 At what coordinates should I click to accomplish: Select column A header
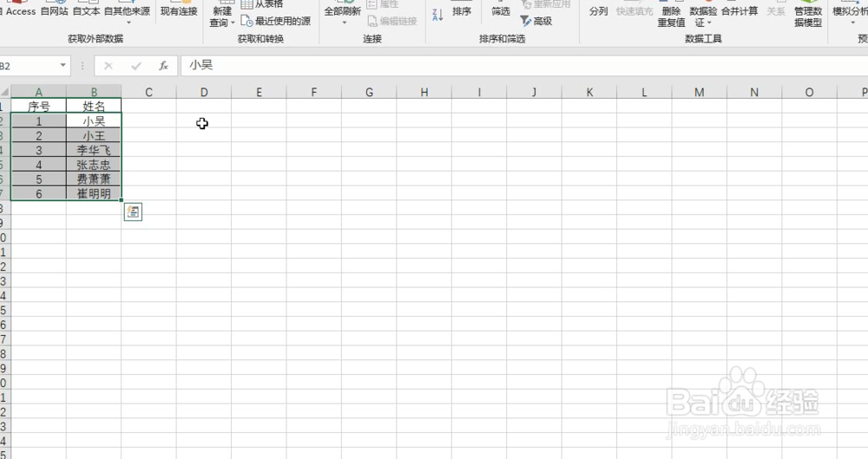point(39,92)
